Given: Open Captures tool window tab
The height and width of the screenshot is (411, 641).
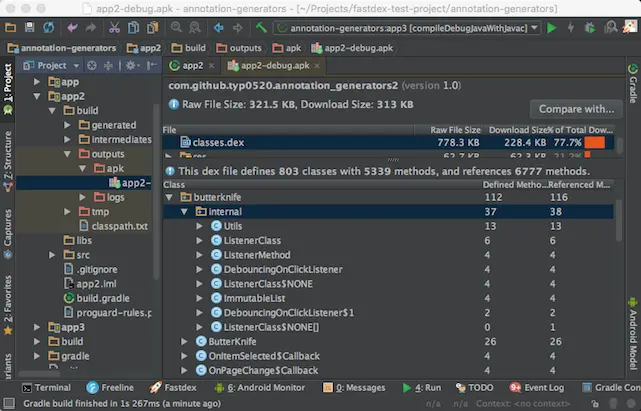Looking at the screenshot, I should pos(8,234).
